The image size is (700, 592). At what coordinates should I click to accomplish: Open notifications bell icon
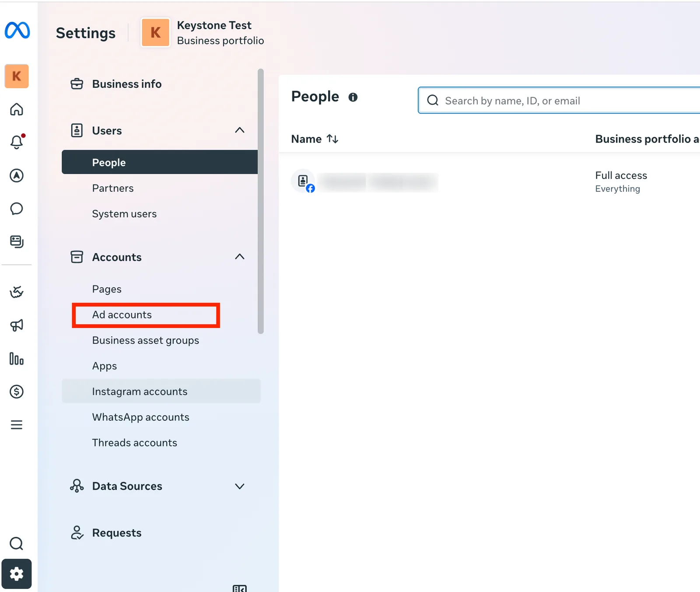point(17,142)
